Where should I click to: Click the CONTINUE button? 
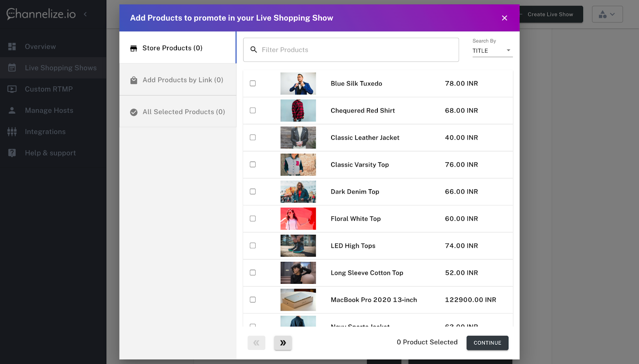(487, 343)
